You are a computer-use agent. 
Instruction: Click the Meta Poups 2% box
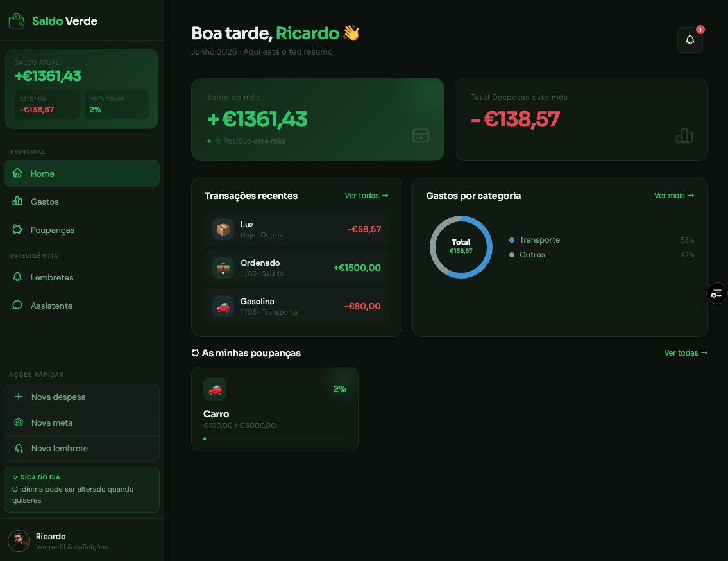coord(117,105)
